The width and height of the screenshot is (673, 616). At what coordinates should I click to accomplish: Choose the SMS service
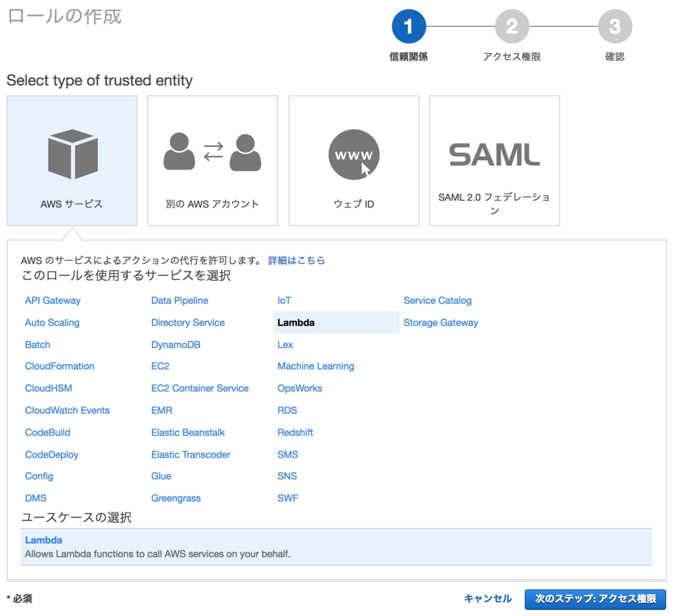coord(288,454)
